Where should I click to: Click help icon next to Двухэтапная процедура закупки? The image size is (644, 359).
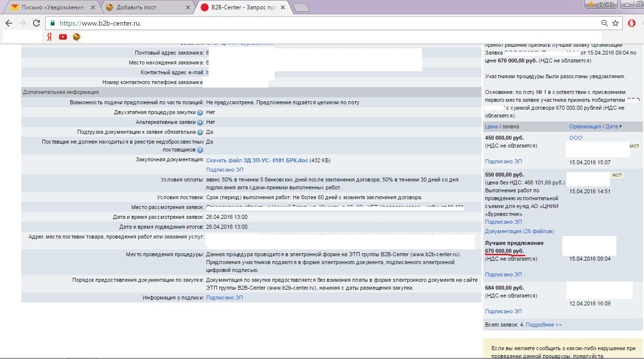point(200,113)
